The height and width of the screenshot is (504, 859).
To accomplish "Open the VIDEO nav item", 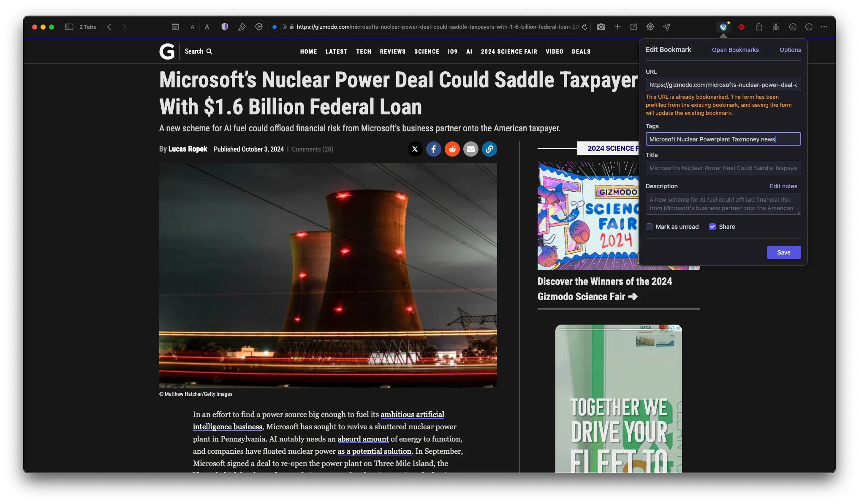I will point(555,51).
